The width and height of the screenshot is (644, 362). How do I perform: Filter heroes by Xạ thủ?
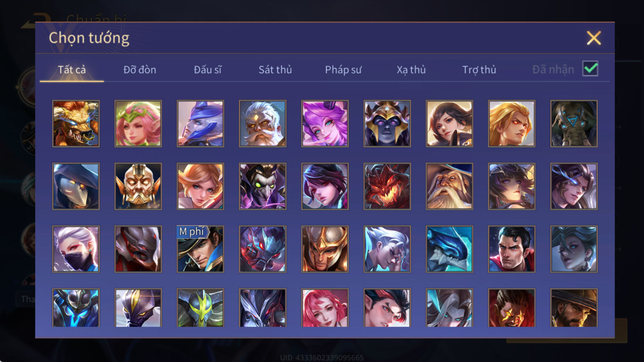tap(411, 70)
